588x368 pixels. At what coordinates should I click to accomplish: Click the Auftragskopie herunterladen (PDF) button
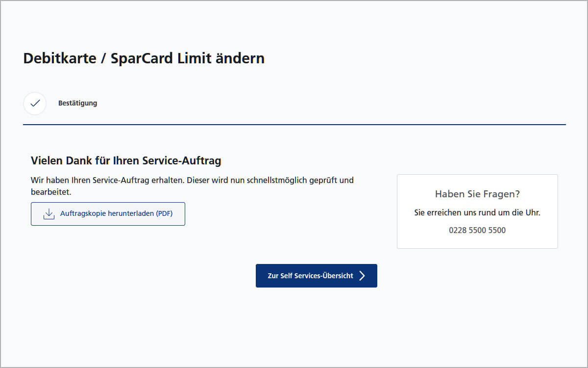point(108,213)
